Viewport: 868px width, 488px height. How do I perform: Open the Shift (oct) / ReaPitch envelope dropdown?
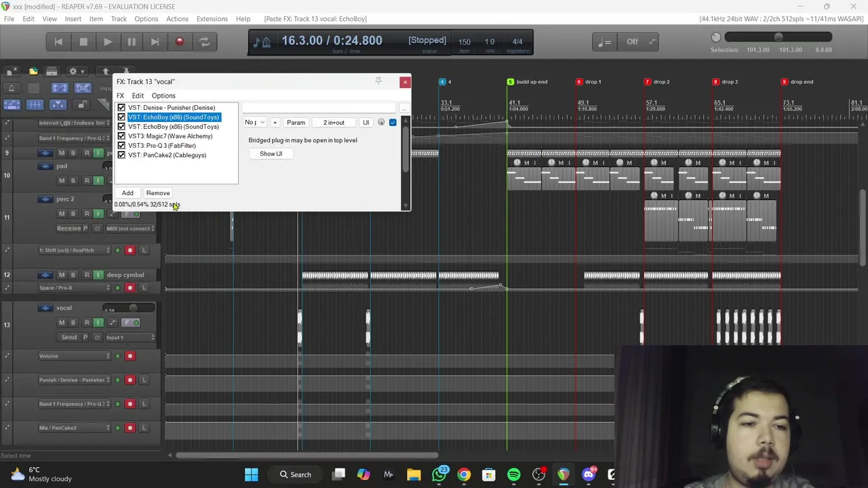(74, 250)
